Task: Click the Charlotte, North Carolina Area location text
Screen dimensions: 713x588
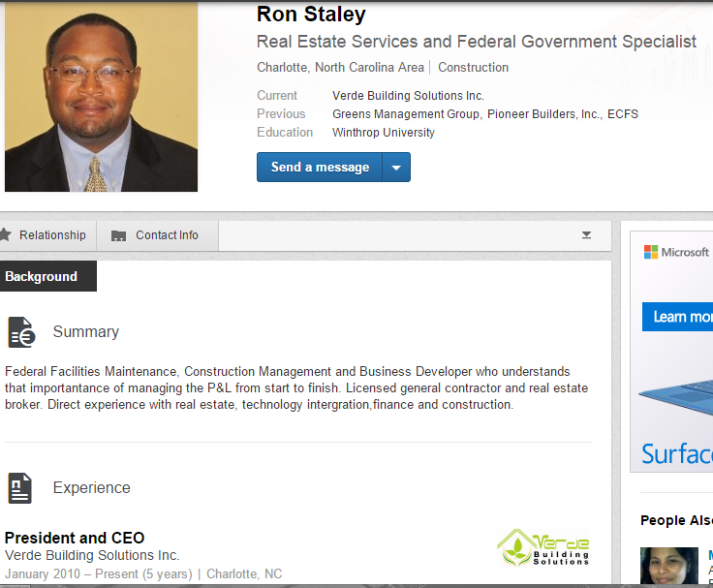Action: [x=340, y=67]
